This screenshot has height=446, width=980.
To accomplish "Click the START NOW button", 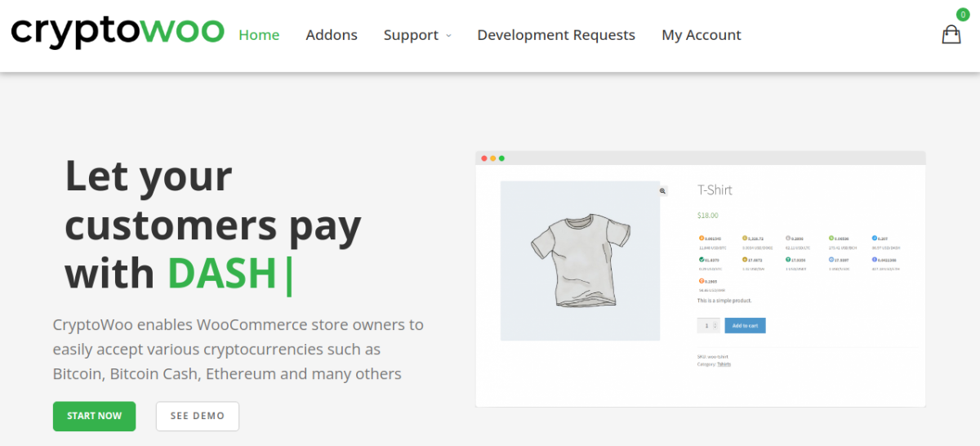I will [95, 416].
